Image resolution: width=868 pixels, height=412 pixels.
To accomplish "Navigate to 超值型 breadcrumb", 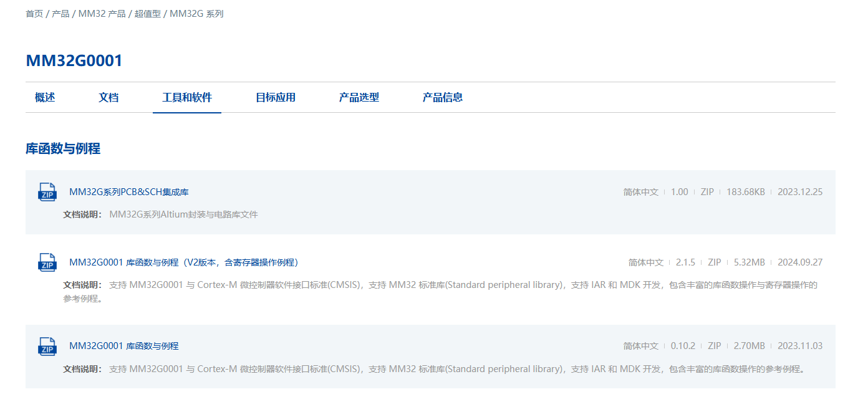I will (x=148, y=14).
